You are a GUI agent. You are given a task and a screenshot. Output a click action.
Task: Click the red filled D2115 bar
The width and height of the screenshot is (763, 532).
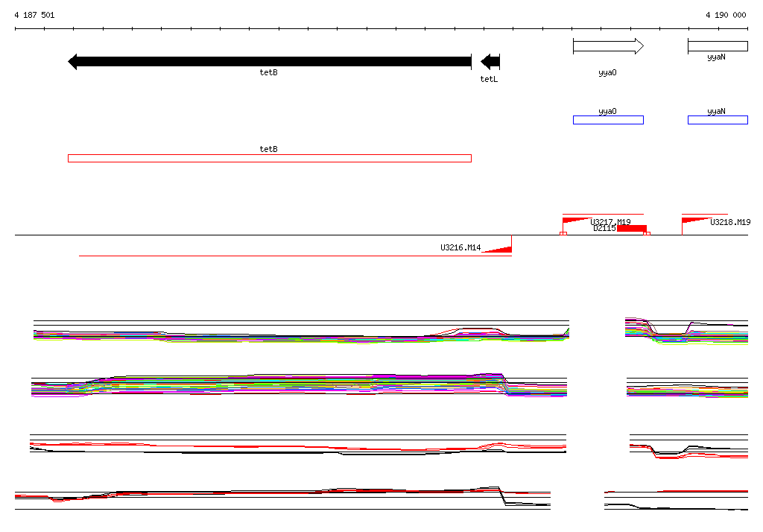pos(632,228)
